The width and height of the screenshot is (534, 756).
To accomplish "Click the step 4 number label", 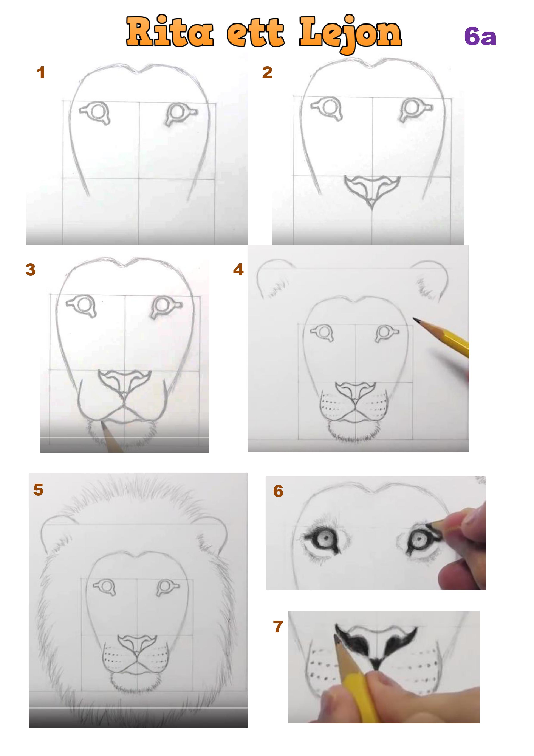I will [238, 269].
